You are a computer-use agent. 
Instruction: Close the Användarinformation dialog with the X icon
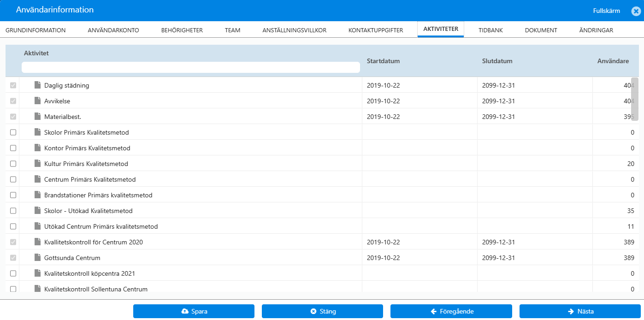(636, 11)
